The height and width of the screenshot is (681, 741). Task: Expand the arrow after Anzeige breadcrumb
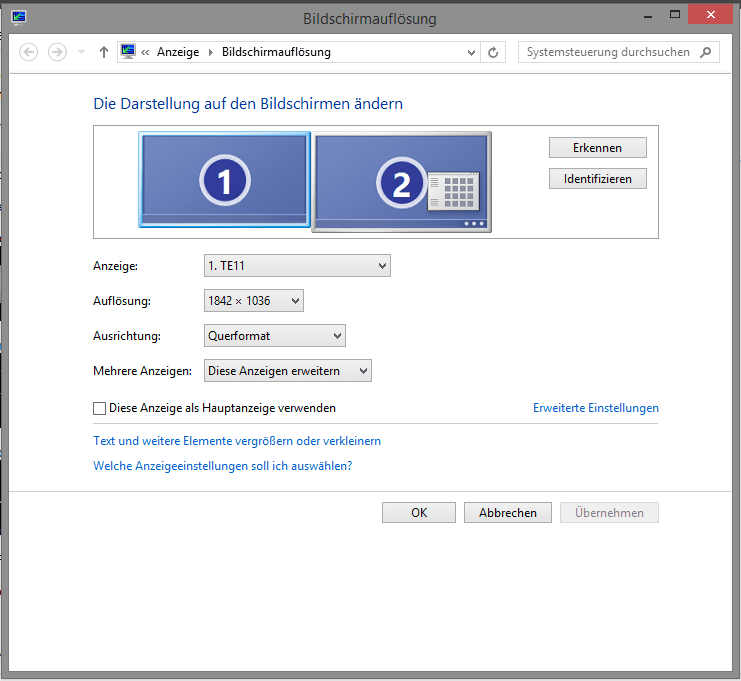click(x=211, y=52)
